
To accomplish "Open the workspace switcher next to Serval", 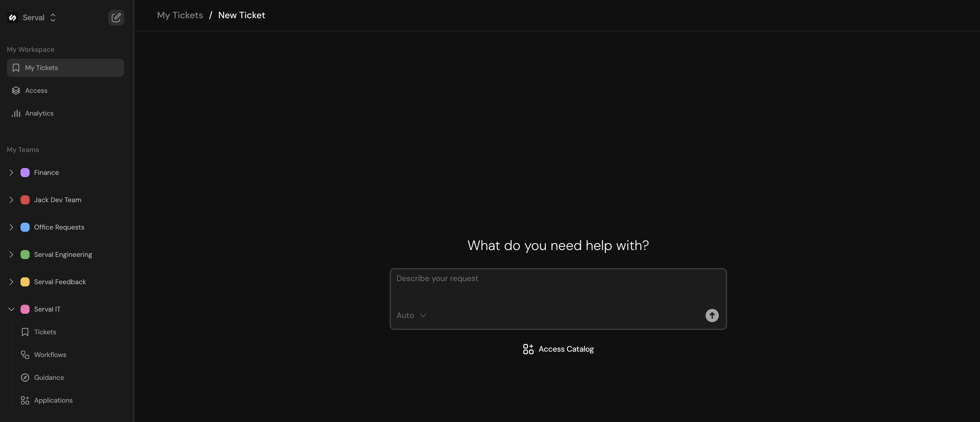I will [53, 17].
